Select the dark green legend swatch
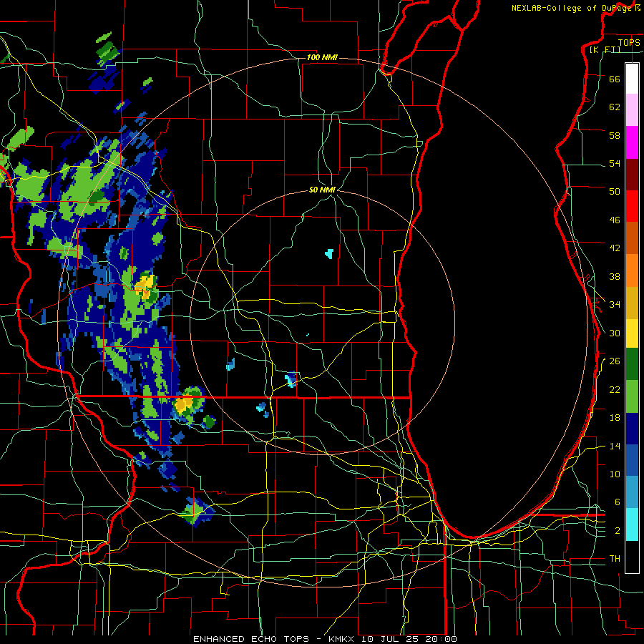Screen dimensions: 644x644 (x=632, y=364)
